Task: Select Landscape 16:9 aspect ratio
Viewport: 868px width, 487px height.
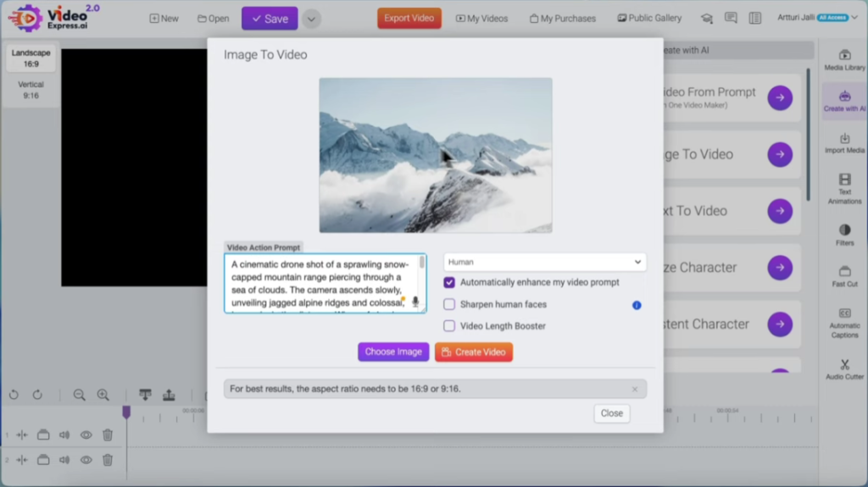Action: click(x=31, y=58)
